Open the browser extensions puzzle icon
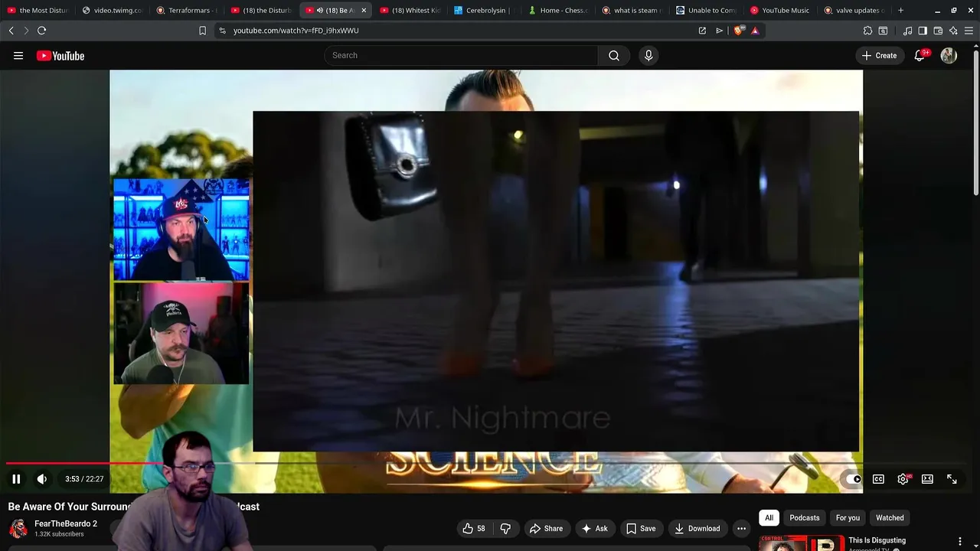The height and width of the screenshot is (551, 980). [867, 31]
